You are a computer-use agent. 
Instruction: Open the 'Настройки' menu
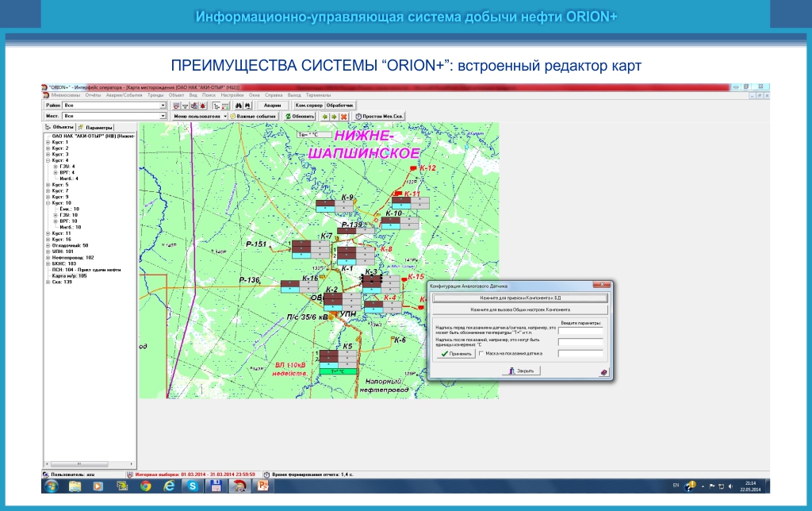tap(232, 95)
